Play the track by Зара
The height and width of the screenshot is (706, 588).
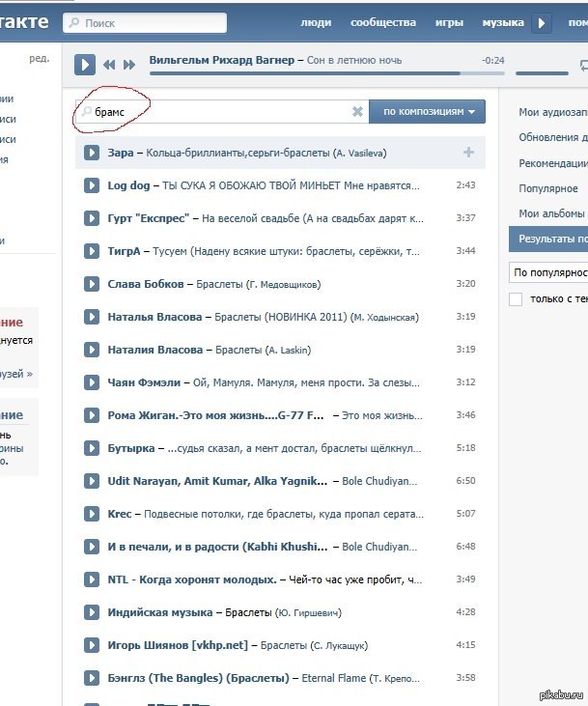coord(92,153)
